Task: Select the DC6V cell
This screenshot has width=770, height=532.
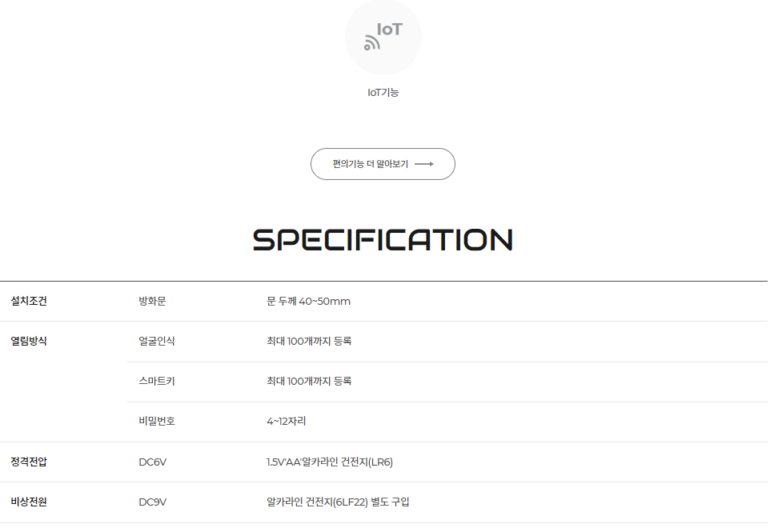Action: pyautogui.click(x=153, y=462)
